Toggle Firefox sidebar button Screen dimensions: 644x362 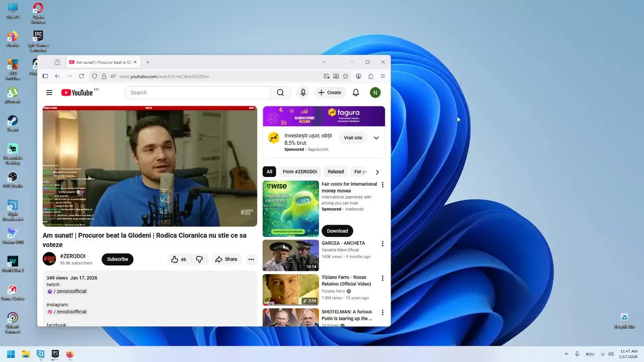[x=45, y=76]
